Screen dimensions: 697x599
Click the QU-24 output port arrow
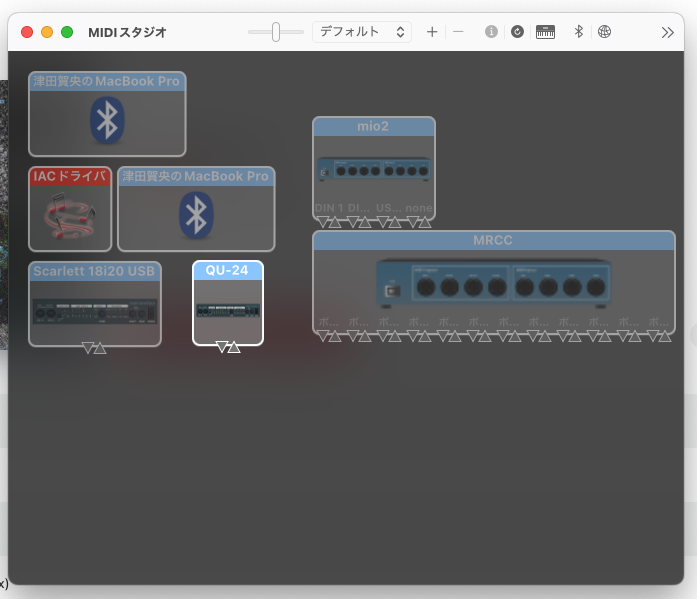point(222,347)
